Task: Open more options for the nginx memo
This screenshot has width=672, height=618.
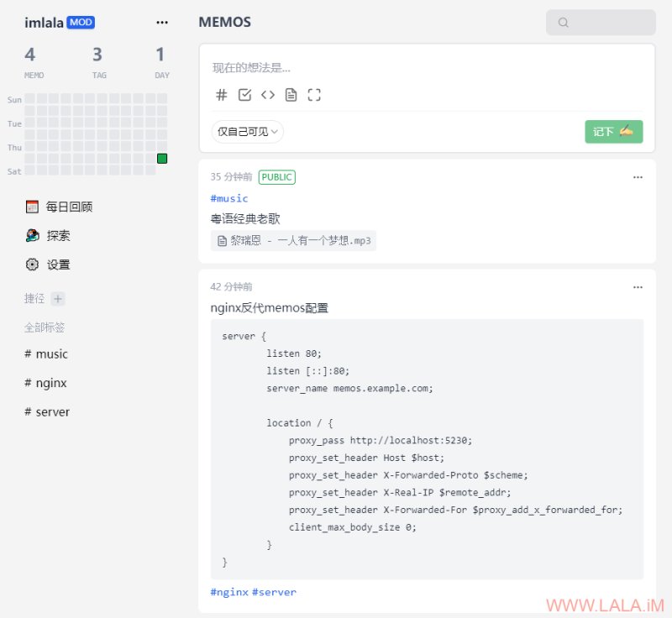Action: [638, 287]
